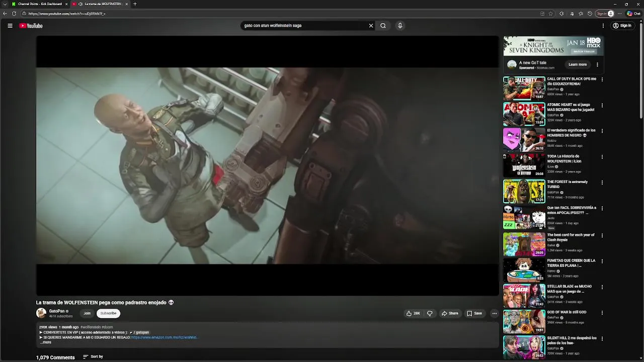Open the APOCALIPSIS video thumbnail
This screenshot has width=644, height=362.
point(524,217)
